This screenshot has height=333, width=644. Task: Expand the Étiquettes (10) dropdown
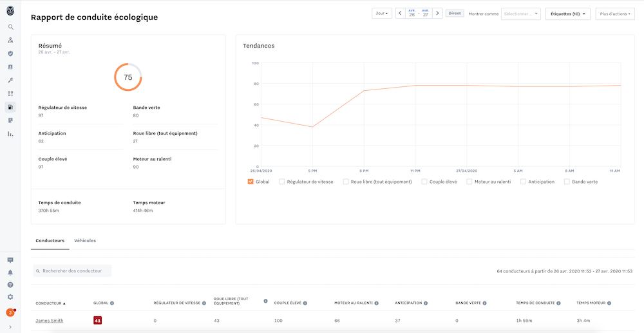coord(568,14)
